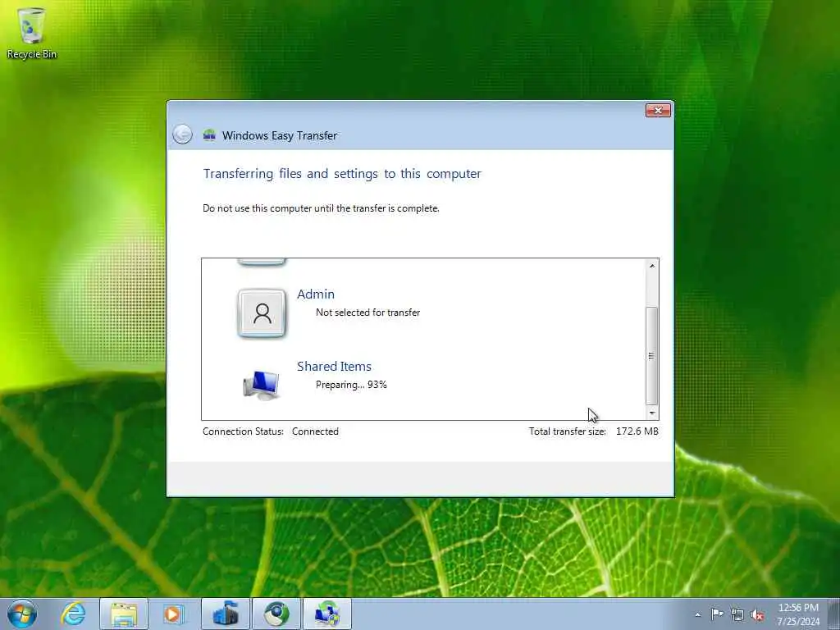Click the 'Transferring files and settings' heading
Image resolution: width=840 pixels, height=630 pixels.
pos(342,174)
